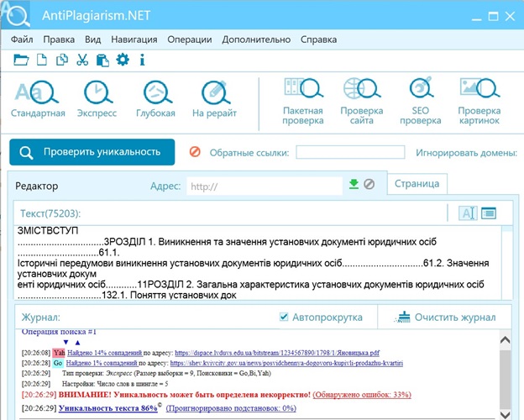
Task: Click Уникальность текста 86% link
Action: click(108, 408)
